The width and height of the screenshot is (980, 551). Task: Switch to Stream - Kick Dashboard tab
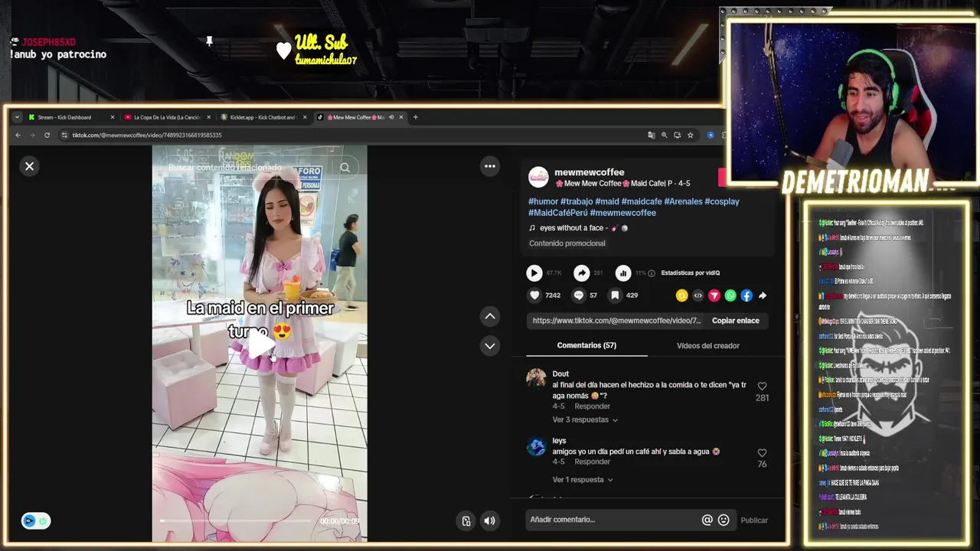(x=70, y=117)
